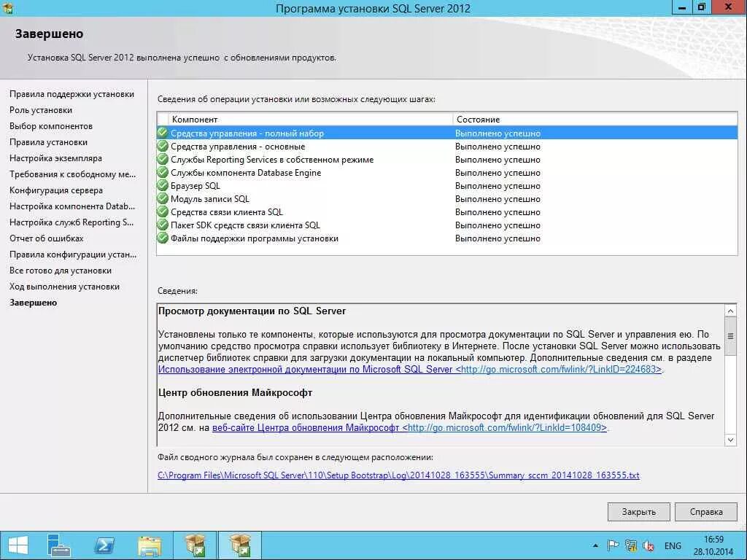Click green check icon beside Модуль записи SQL
The height and width of the screenshot is (560, 747).
[163, 198]
